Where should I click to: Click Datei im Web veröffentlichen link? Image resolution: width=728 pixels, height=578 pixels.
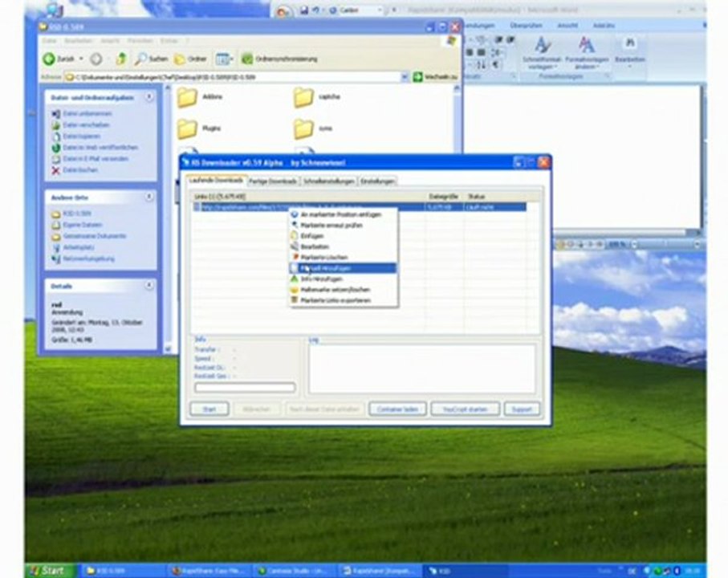coord(100,147)
